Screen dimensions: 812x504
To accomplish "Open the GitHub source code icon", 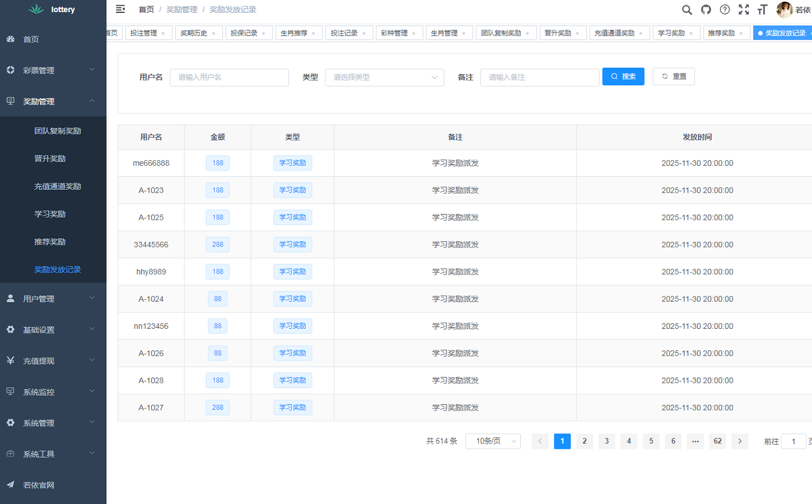I will 705,10.
